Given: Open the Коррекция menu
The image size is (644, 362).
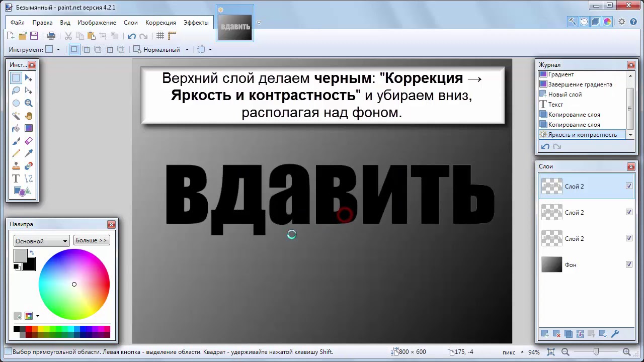Looking at the screenshot, I should [x=160, y=23].
